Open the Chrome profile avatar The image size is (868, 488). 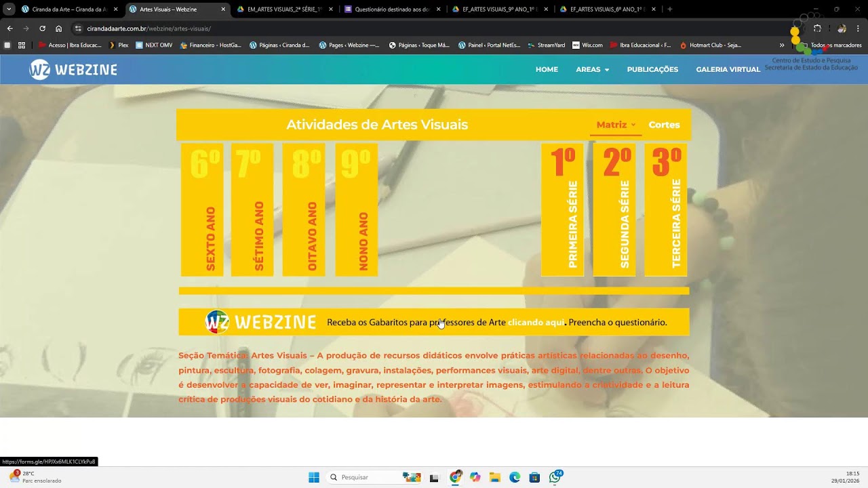tap(842, 28)
